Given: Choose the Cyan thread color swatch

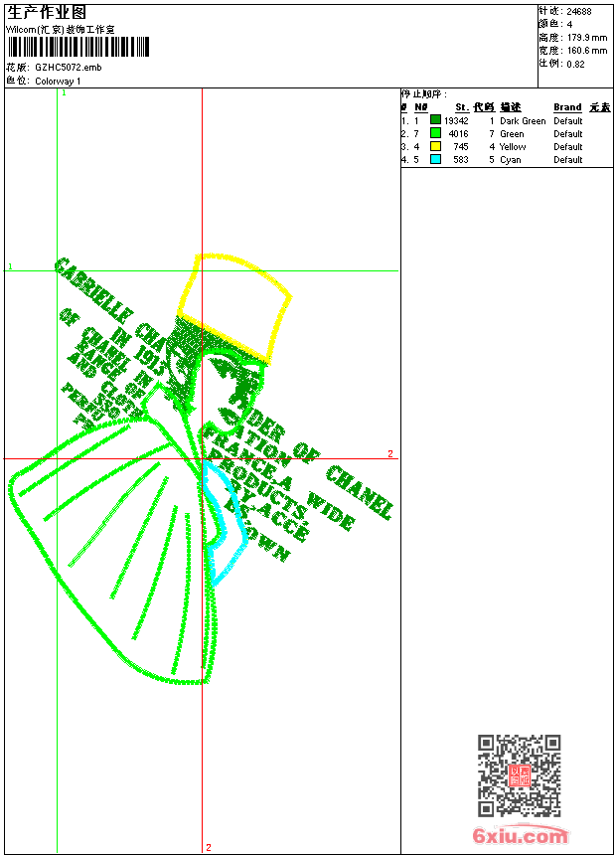Looking at the screenshot, I should click(435, 159).
